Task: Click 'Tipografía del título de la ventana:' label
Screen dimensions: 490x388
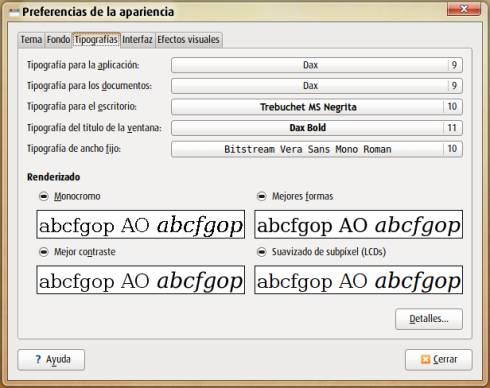Action: [94, 128]
